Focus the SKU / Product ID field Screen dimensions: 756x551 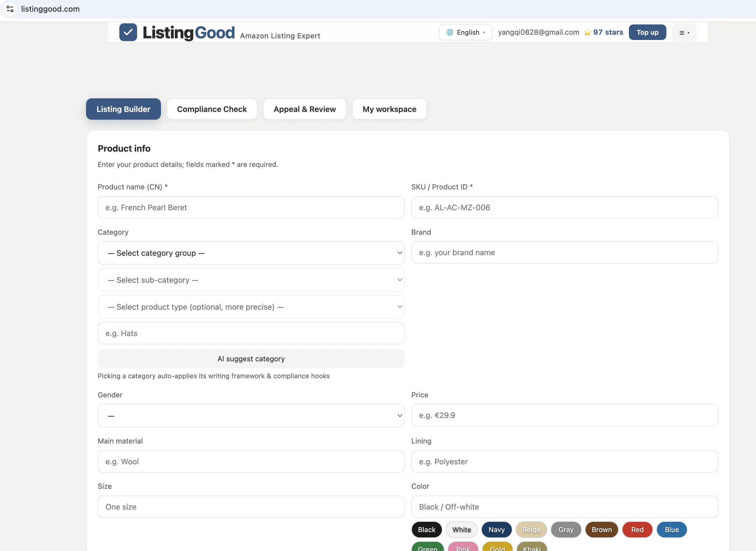[564, 207]
